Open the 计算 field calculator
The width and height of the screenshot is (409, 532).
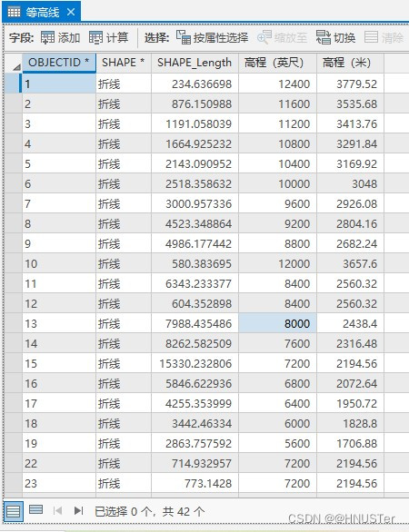point(109,37)
